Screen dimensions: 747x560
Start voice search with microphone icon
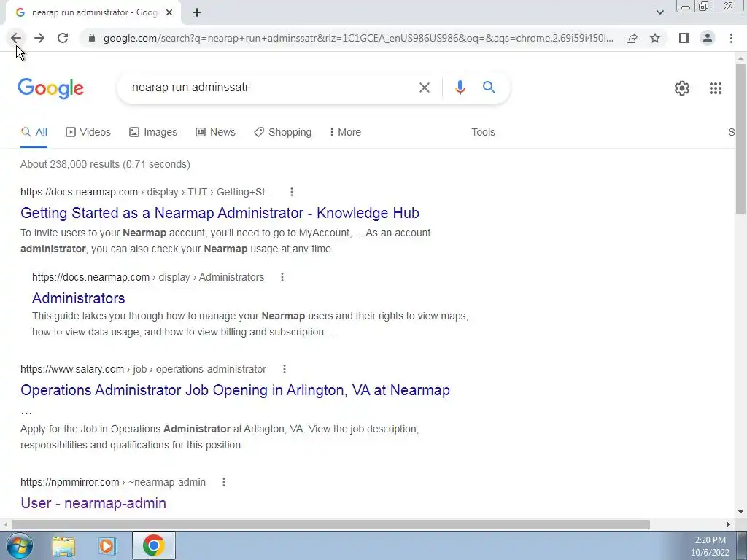[x=460, y=87]
